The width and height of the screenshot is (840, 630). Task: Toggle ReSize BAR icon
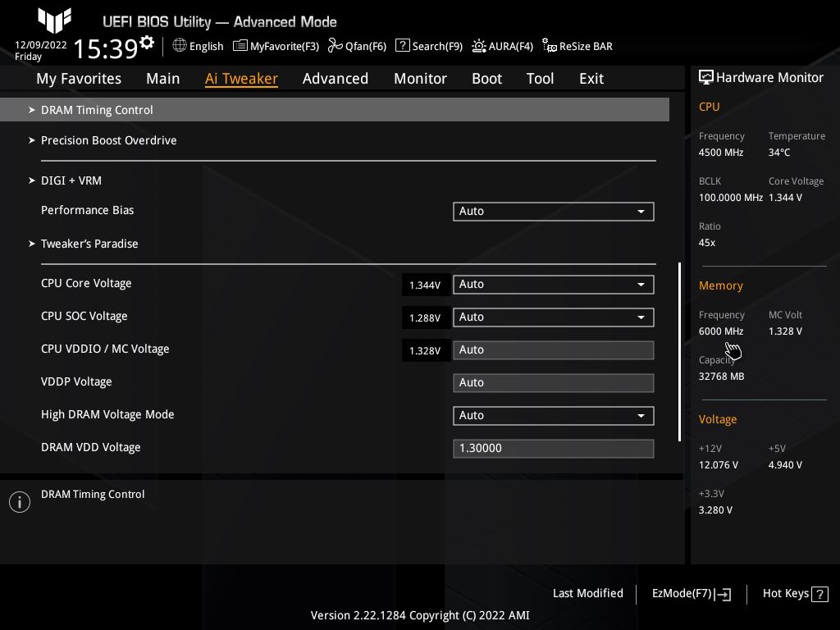click(549, 46)
